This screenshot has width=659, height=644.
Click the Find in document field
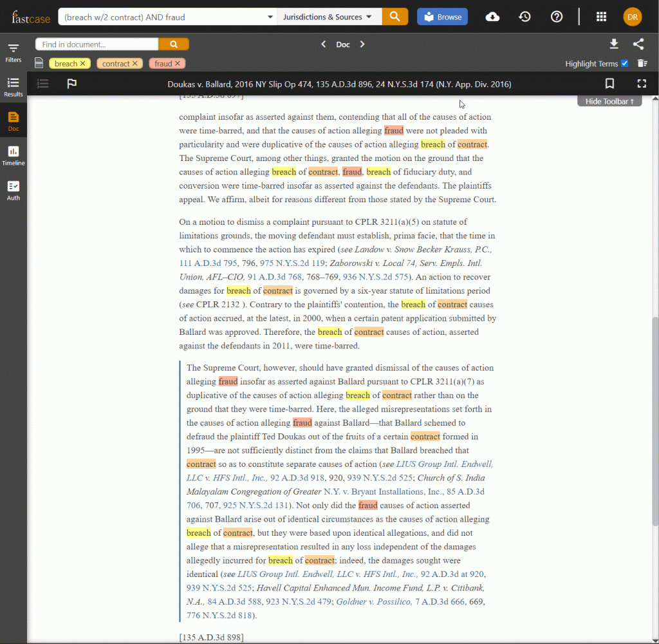point(97,44)
